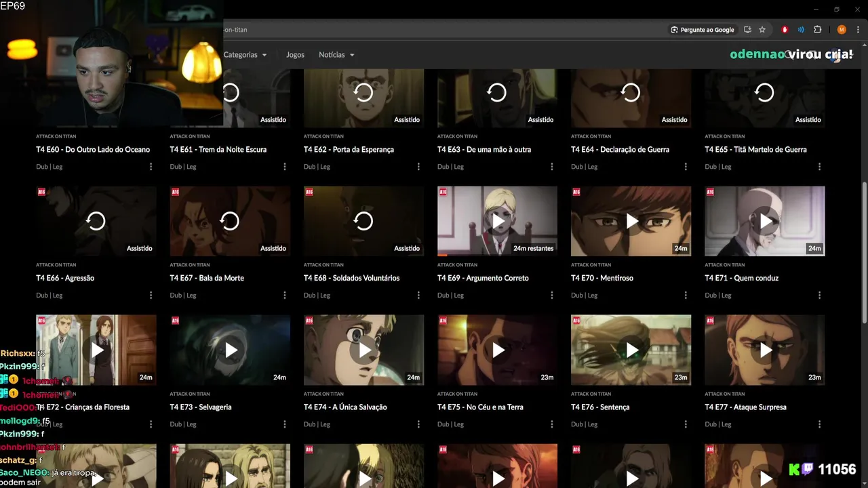Viewport: 868px width, 488px height.
Task: Open title T4 E76 Sentença
Action: pos(600,407)
